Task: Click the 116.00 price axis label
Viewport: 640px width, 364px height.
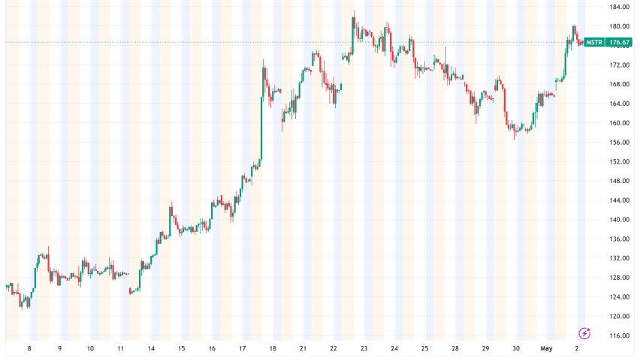Action: (619, 335)
